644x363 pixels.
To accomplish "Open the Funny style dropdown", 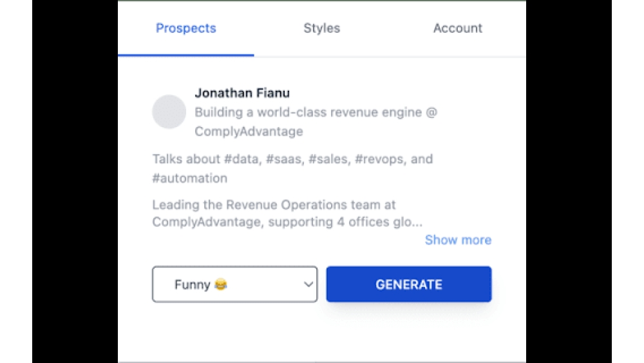I will pos(234,284).
